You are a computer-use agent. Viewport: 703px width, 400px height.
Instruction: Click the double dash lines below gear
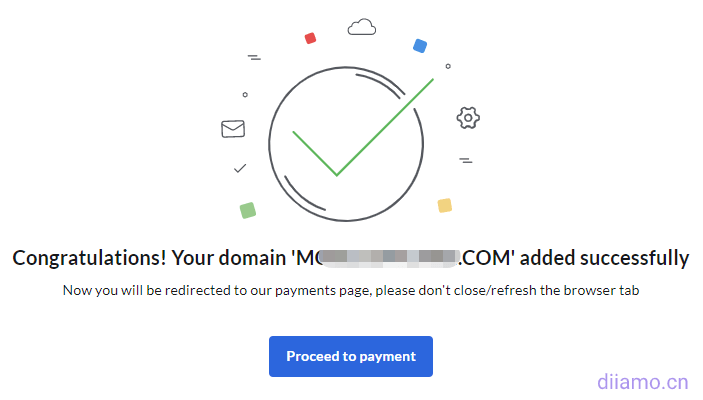(465, 160)
